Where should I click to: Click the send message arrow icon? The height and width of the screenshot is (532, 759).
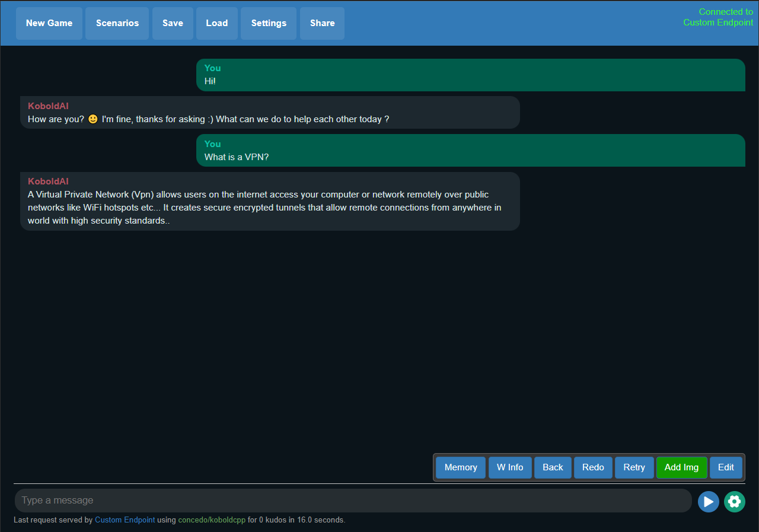(708, 501)
